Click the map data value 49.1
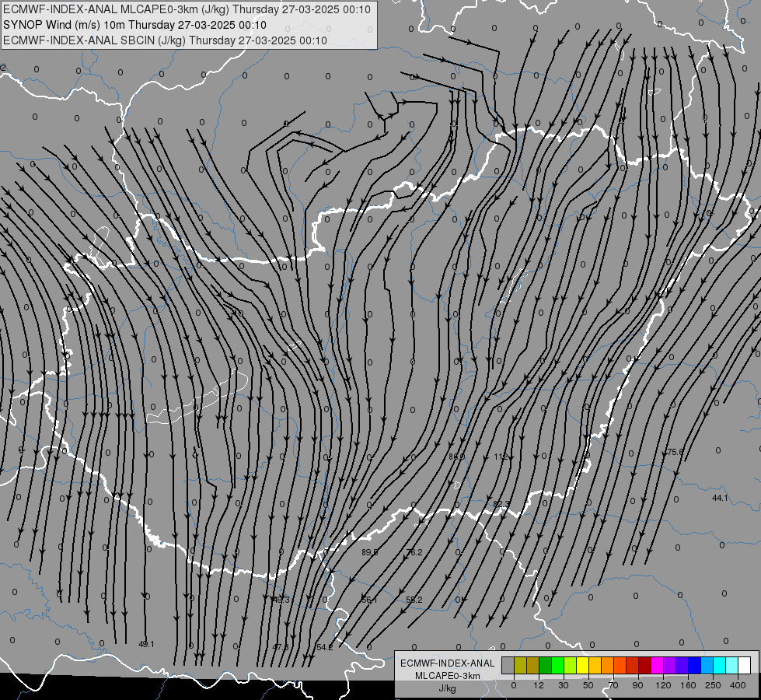Viewport: 761px width, 700px height. click(x=146, y=644)
